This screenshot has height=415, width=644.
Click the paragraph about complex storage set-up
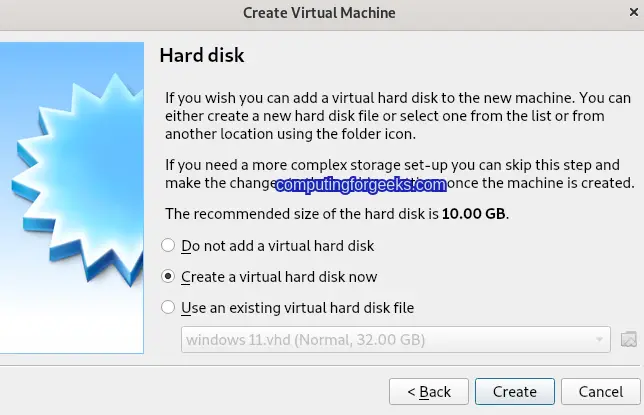(400, 174)
